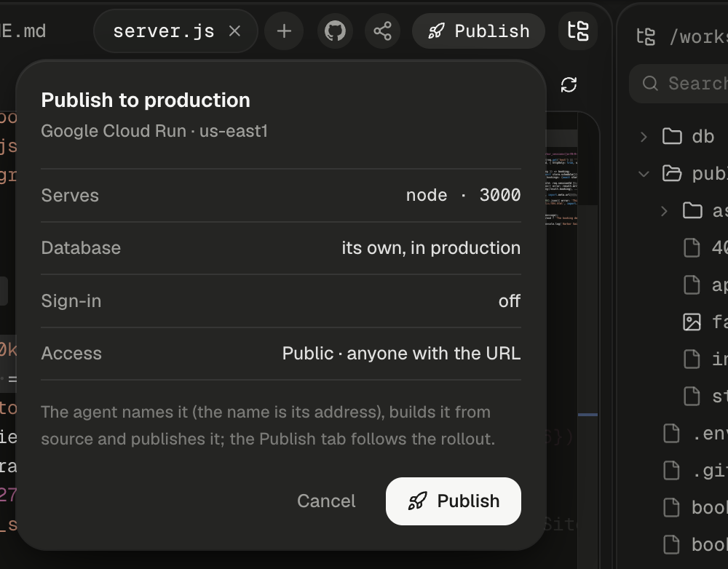
Task: Open a new tab with the plus button
Action: point(284,31)
